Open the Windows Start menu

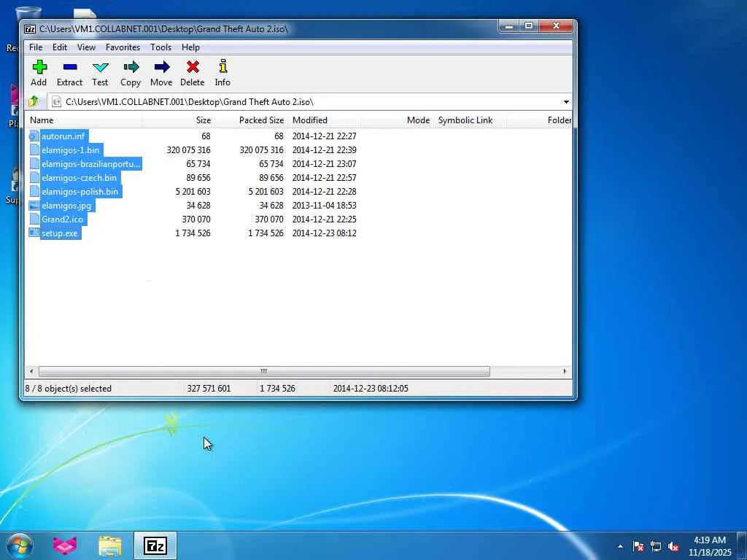pos(20,545)
